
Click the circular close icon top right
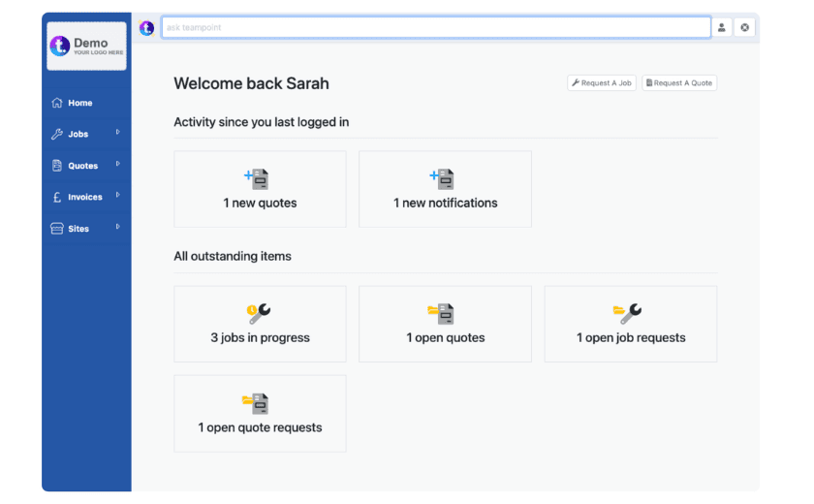744,27
